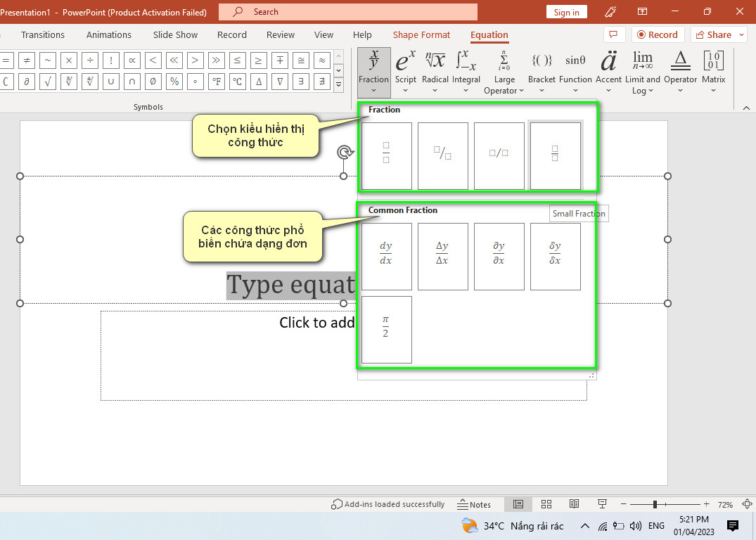
Task: Switch to the Transitions tab
Action: coord(43,34)
